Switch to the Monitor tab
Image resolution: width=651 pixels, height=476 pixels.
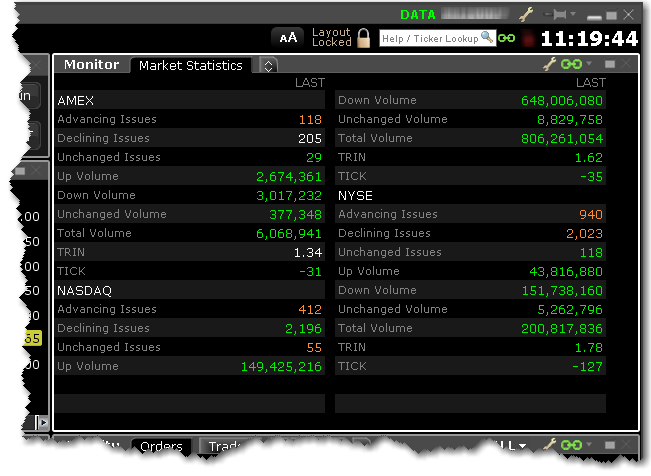(x=91, y=65)
